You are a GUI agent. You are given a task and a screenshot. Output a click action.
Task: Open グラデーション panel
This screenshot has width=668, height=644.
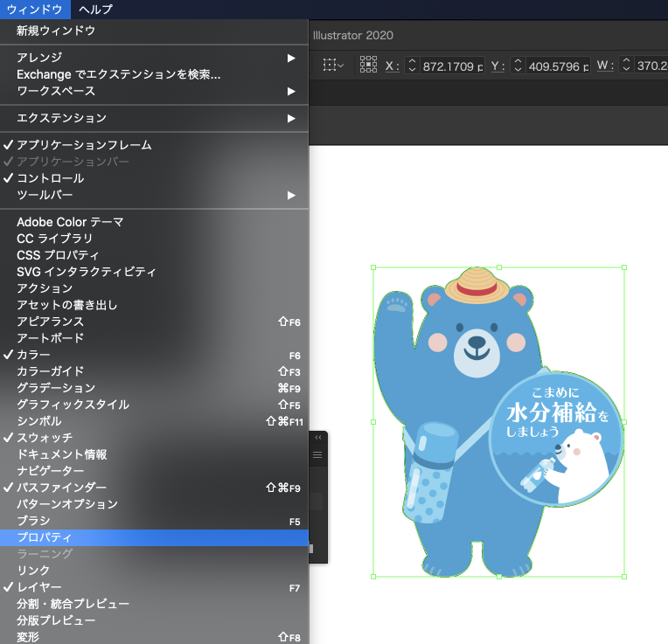pyautogui.click(x=154, y=388)
